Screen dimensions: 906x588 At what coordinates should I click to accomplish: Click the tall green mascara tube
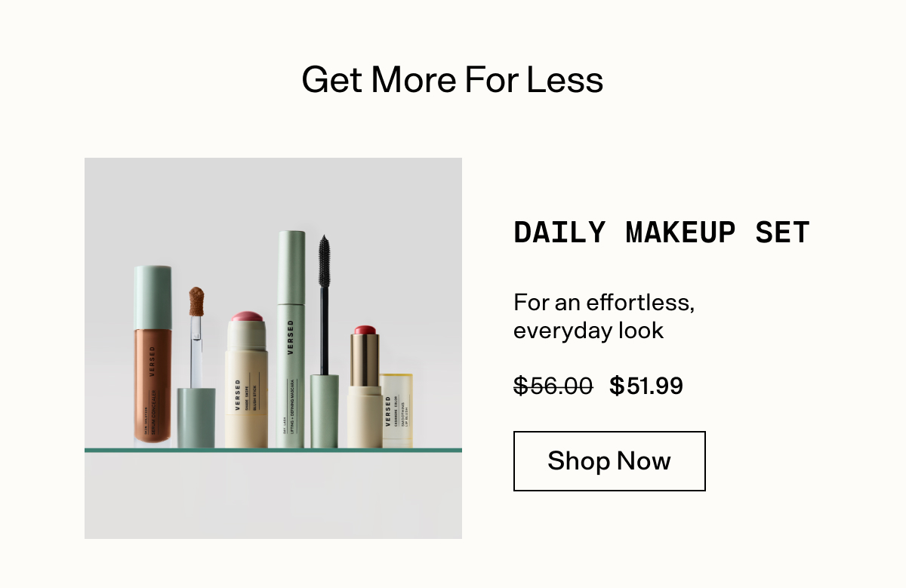(291, 340)
